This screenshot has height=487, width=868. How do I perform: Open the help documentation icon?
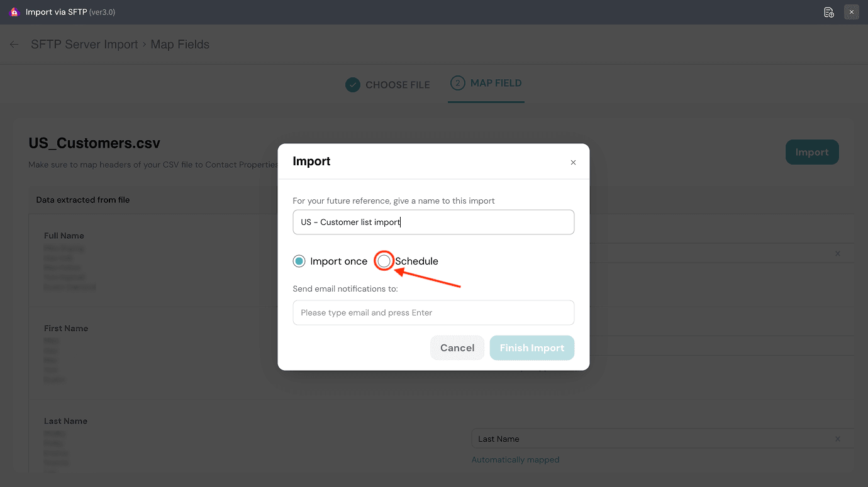pos(829,12)
